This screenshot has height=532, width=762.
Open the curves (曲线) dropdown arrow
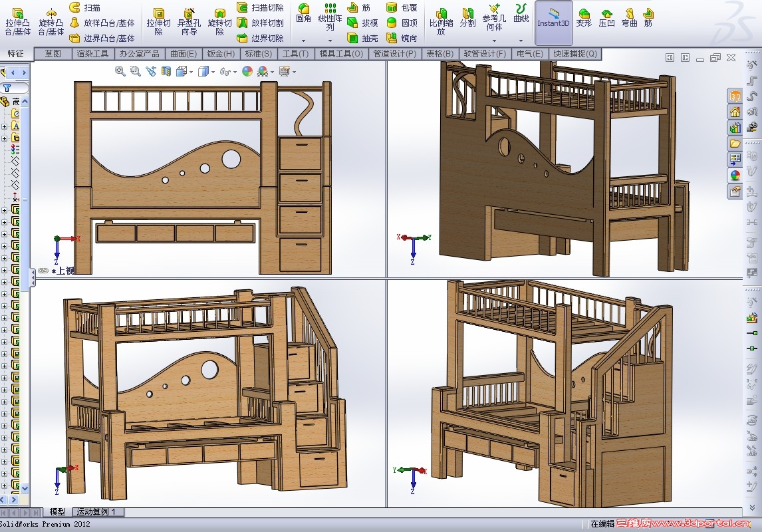(521, 41)
